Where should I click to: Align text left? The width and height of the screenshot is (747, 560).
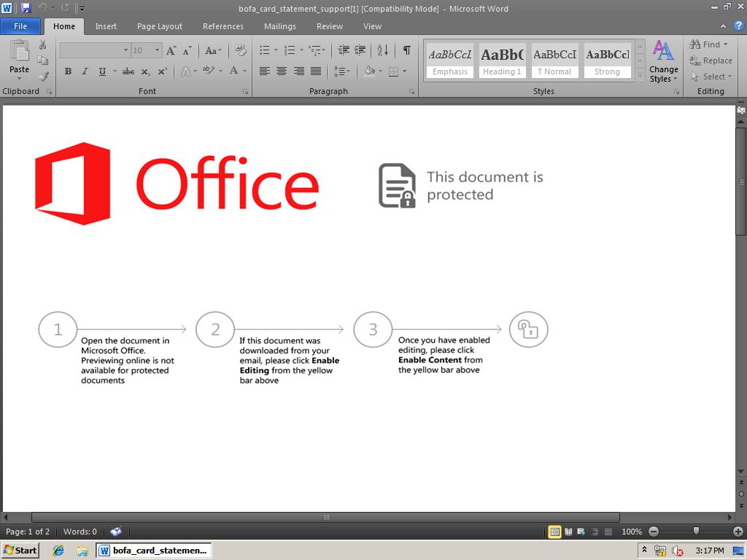click(265, 71)
